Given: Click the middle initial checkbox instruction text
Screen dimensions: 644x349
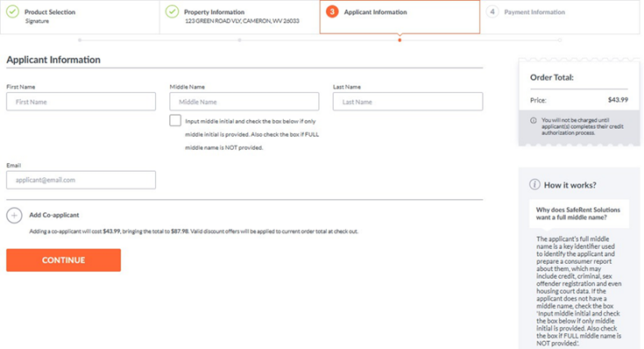Looking at the screenshot, I should (x=251, y=134).
